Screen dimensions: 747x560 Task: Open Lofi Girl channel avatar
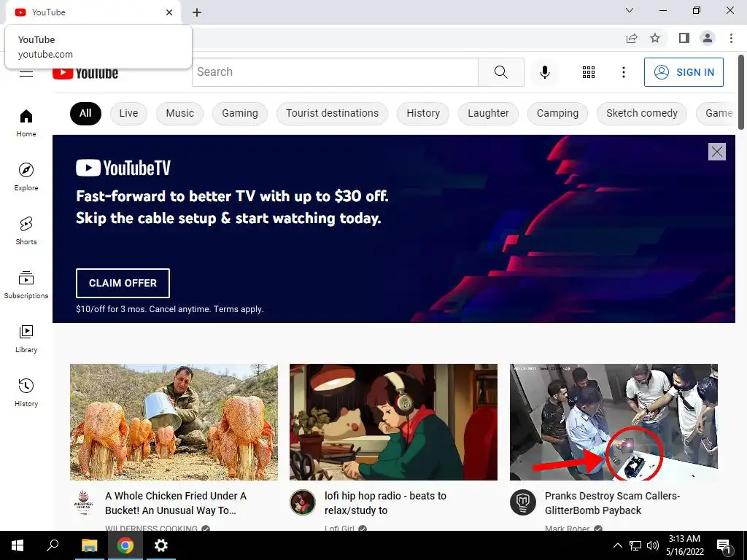tap(303, 502)
